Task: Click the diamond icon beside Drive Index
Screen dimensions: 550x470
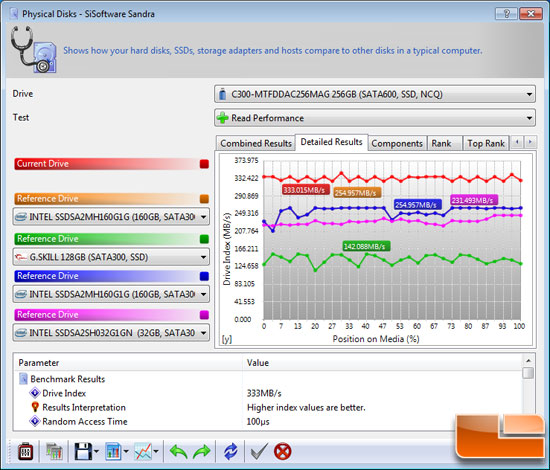Action: tap(35, 393)
